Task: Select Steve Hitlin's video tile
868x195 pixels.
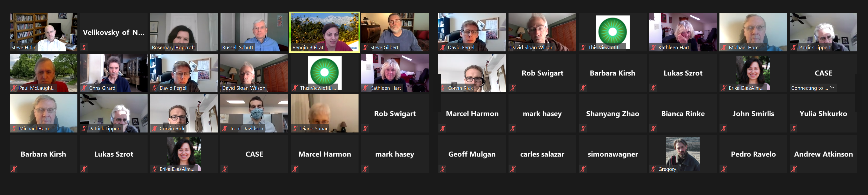Action: [44, 32]
